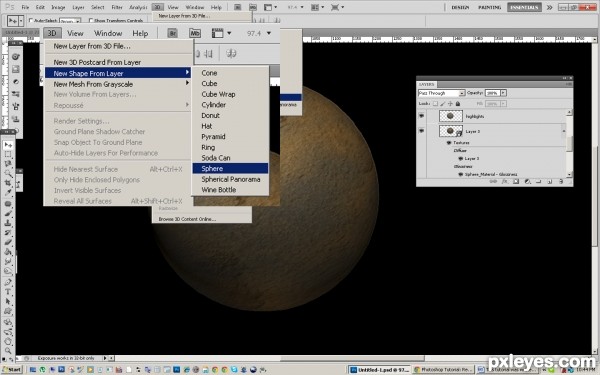Open the Layers panel options menu
600x375 pixels.
569,84
